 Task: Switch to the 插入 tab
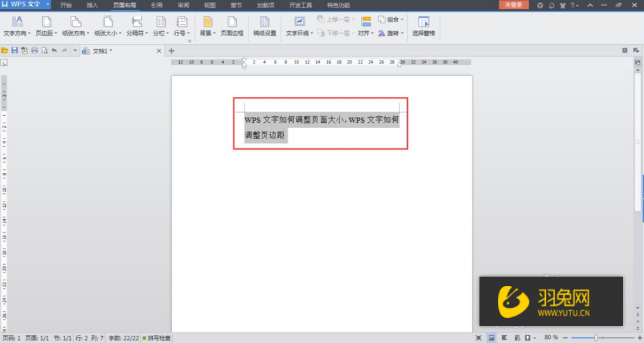point(92,5)
